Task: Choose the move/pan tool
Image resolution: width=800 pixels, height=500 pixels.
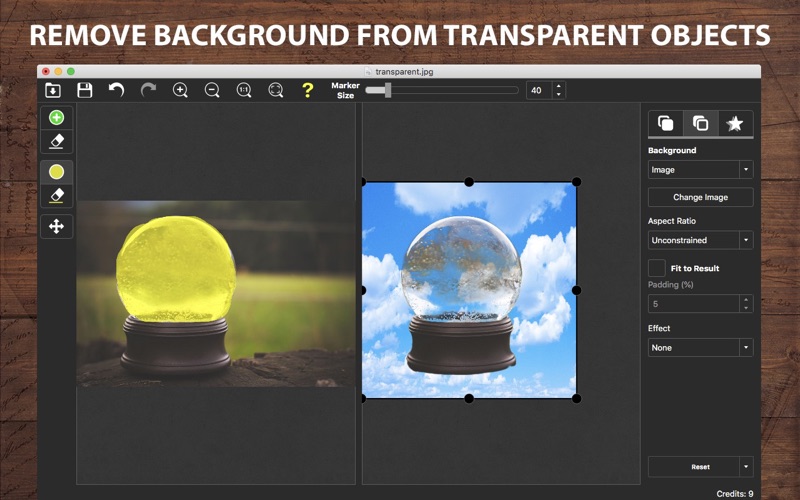Action: [x=56, y=226]
